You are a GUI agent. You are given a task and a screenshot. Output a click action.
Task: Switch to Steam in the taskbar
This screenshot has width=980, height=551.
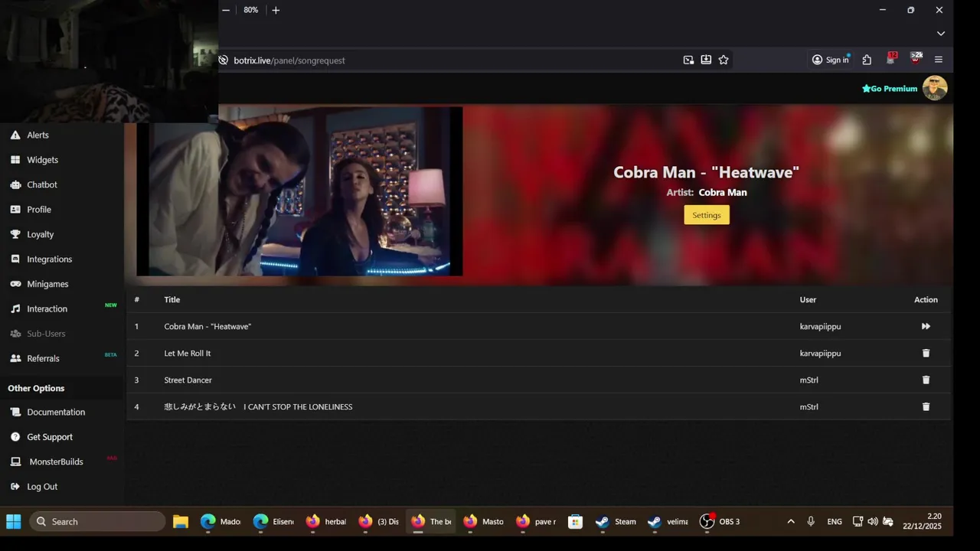point(616,521)
